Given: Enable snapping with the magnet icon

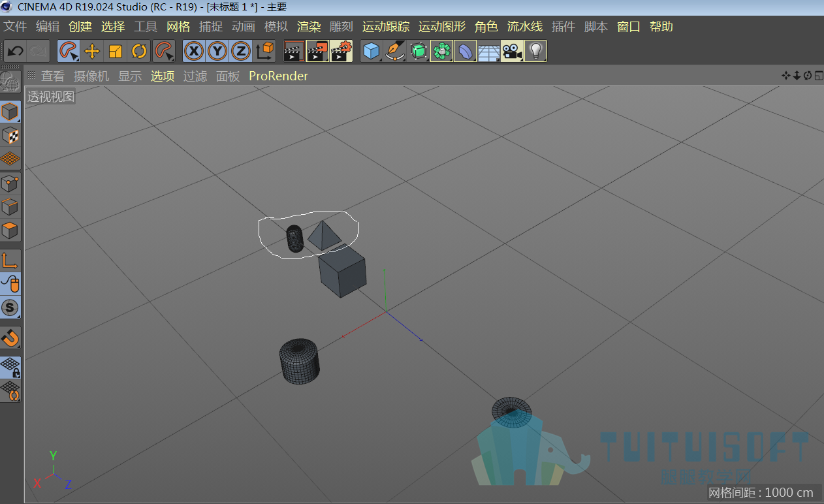Looking at the screenshot, I should 10,337.
